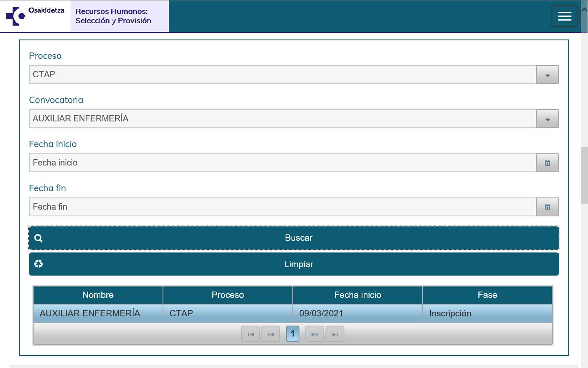
Task: Click the Fecha inicio field label
Action: click(x=52, y=144)
